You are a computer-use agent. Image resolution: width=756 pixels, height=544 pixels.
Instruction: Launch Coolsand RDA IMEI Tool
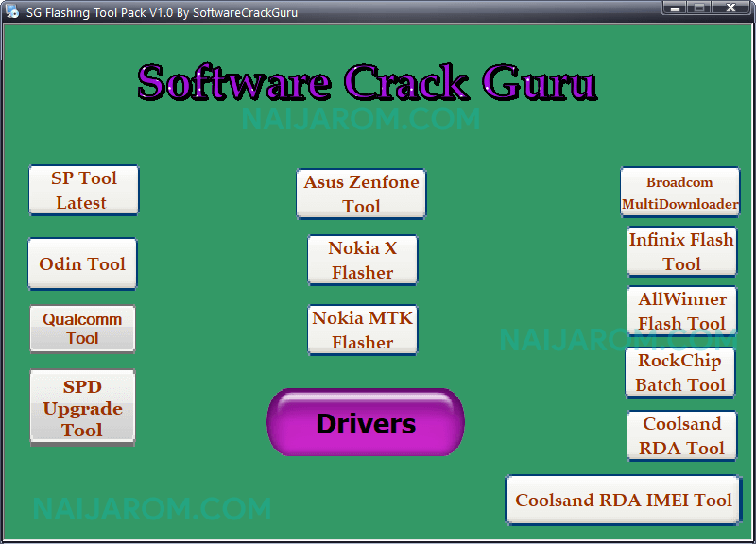[x=624, y=501]
